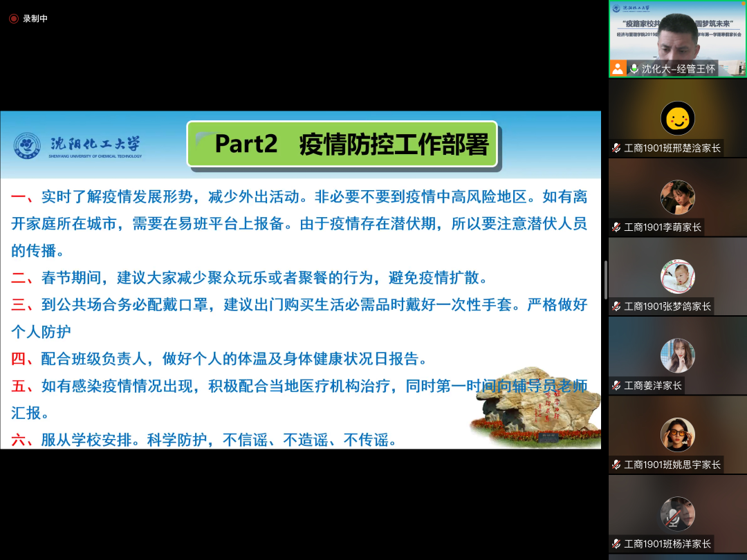Click large muted mic overlay on 杨洋家长 avatar
747x560 pixels.
677,514
